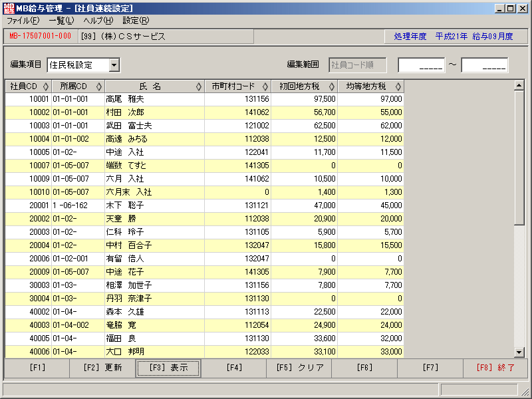Click the [F4] function button

click(x=234, y=368)
